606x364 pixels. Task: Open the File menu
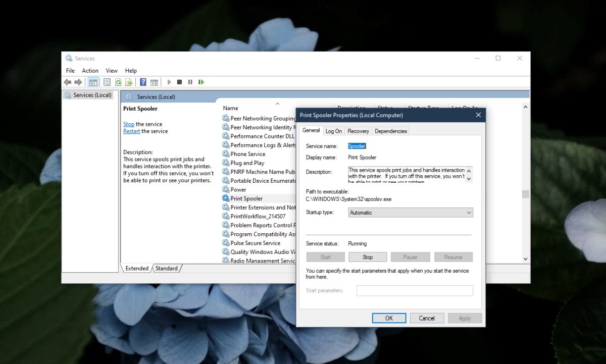[x=70, y=71]
